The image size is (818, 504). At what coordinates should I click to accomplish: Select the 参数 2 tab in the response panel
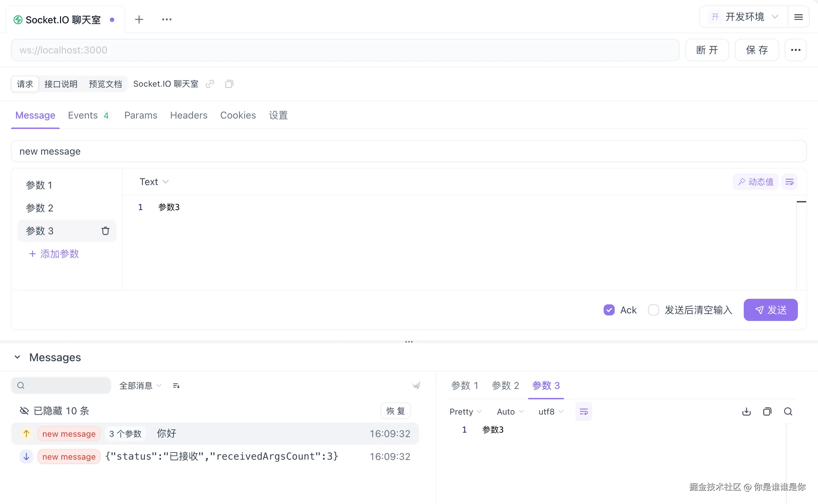505,385
